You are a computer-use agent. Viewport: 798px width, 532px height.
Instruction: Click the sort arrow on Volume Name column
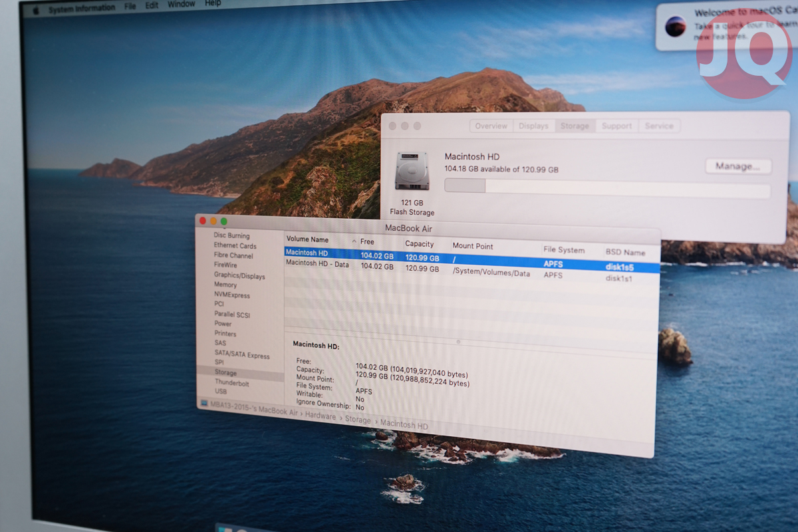click(x=354, y=241)
